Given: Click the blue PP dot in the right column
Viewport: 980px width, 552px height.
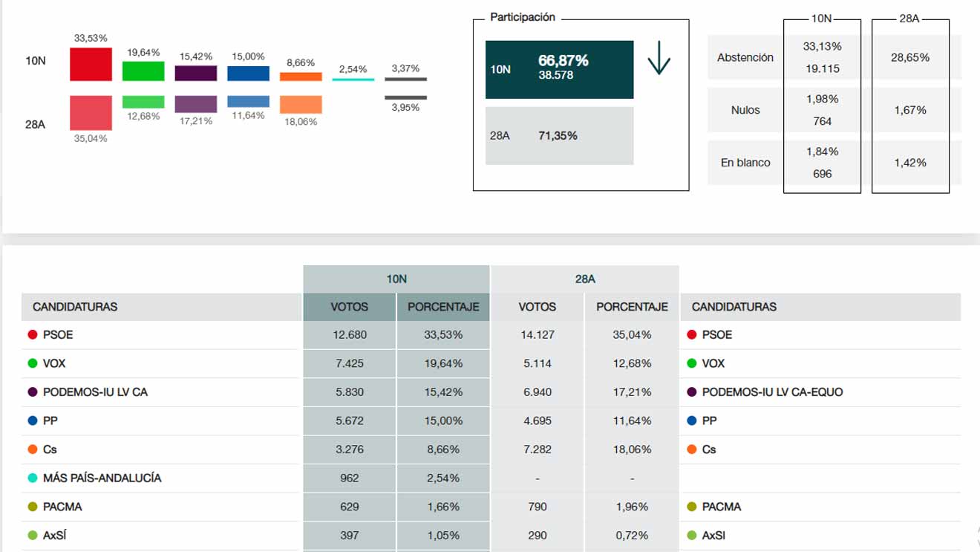Looking at the screenshot, I should [x=692, y=421].
